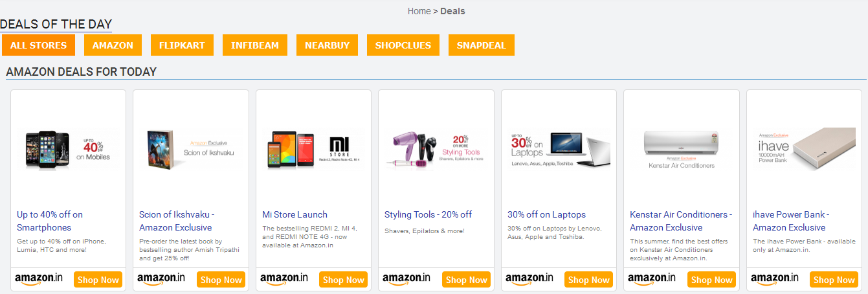The width and height of the screenshot is (868, 294).
Task: Open the 40% off Mobiles banner image
Action: [x=68, y=150]
